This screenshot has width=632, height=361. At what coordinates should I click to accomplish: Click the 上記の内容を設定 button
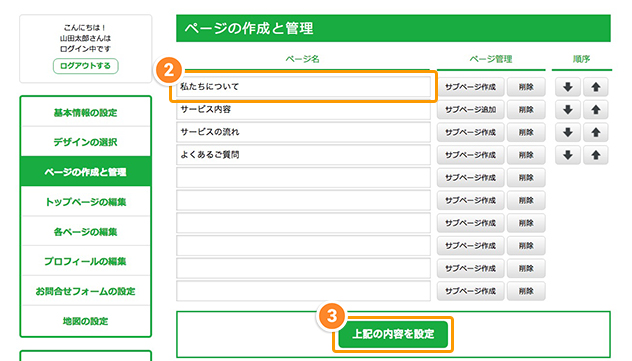[393, 334]
